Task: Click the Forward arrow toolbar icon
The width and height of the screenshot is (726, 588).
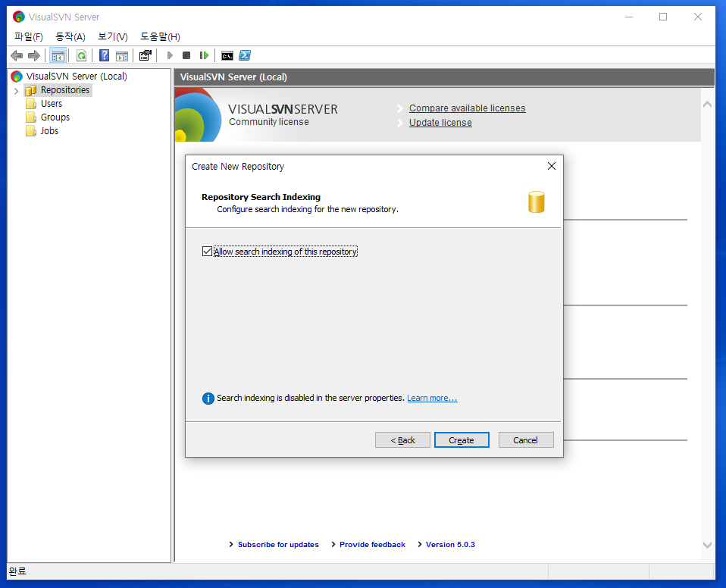Action: (34, 55)
